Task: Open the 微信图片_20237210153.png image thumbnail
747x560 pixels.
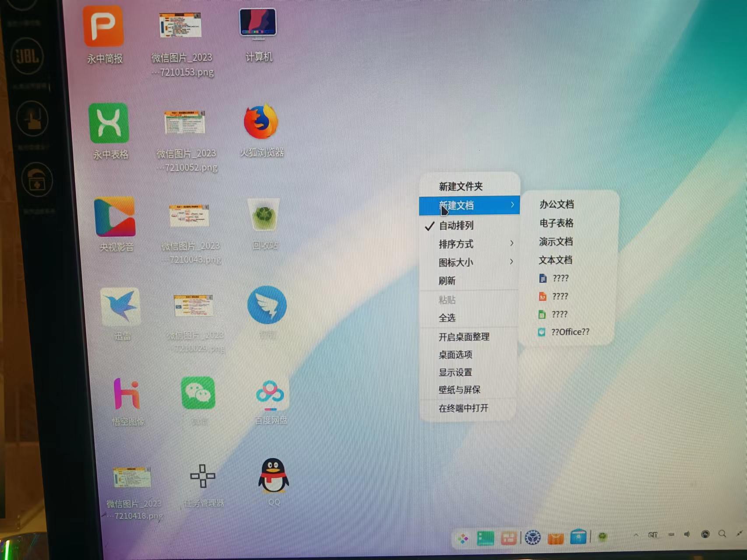Action: click(x=181, y=25)
